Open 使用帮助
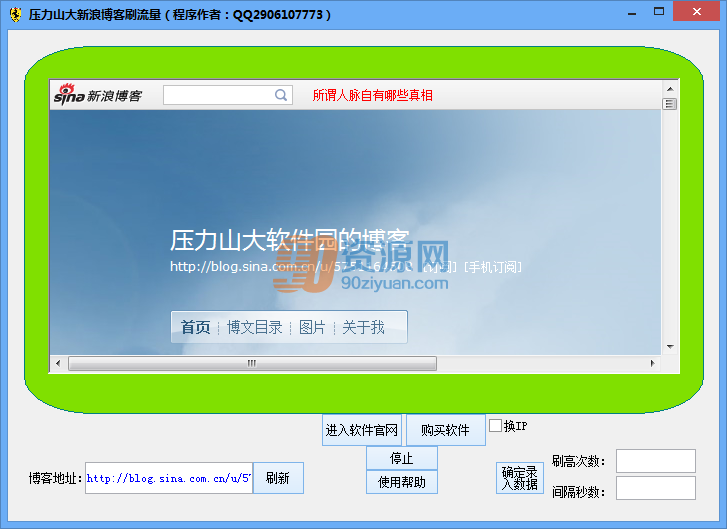The height and width of the screenshot is (529, 727). [x=402, y=482]
